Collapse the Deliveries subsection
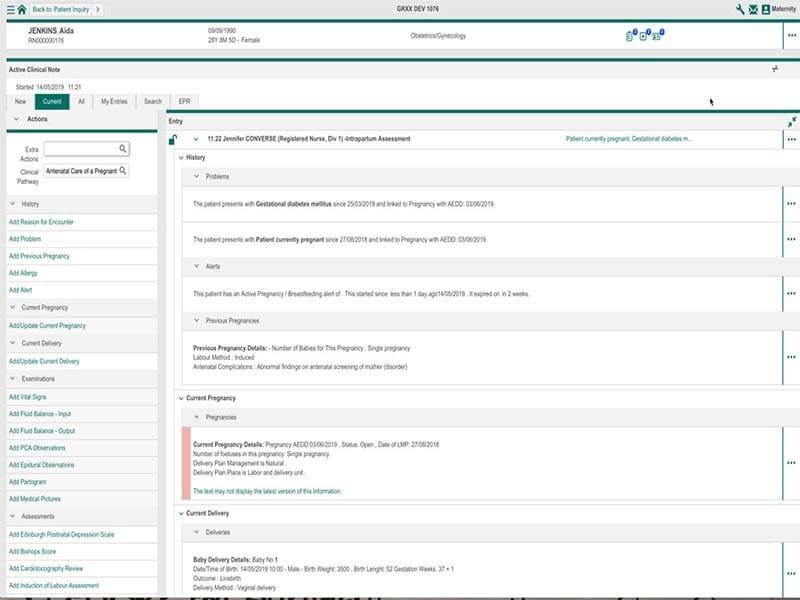The width and height of the screenshot is (800, 600). coord(196,532)
